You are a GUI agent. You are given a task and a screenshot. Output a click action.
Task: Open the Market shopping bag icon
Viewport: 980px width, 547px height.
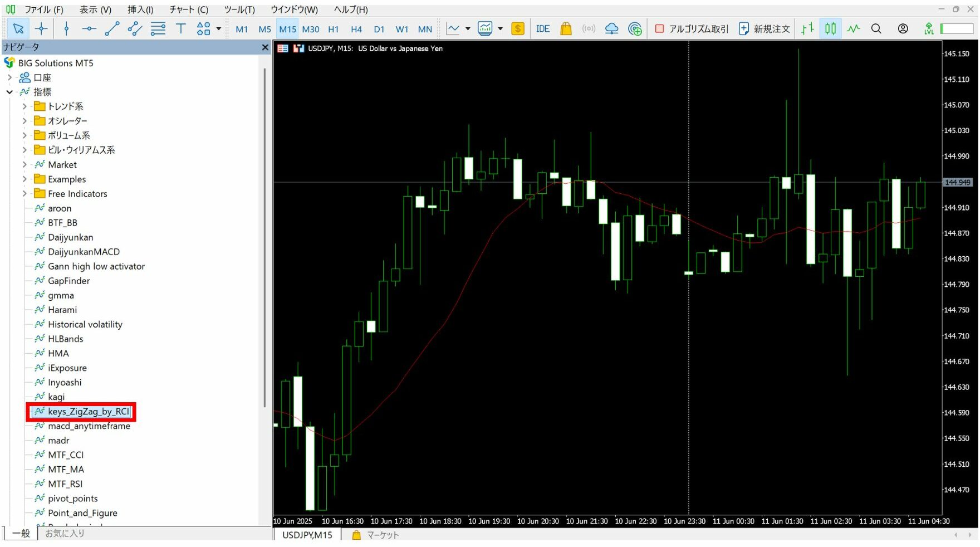(566, 29)
